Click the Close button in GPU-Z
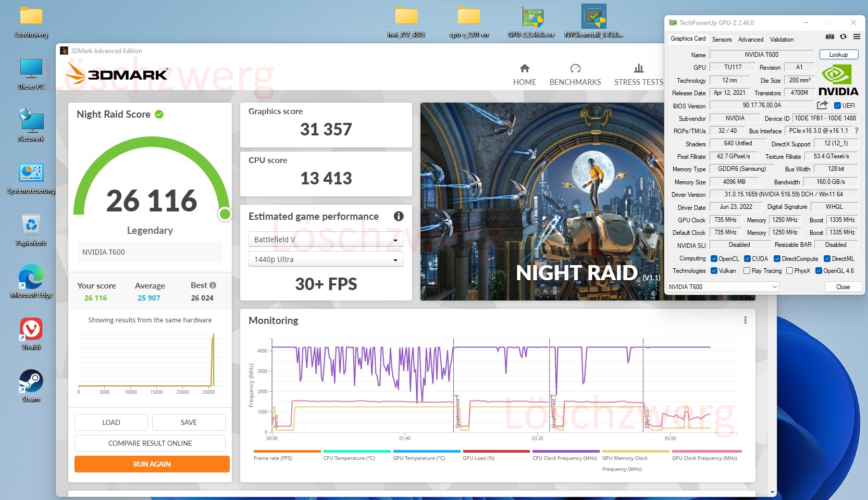868x500 pixels. tap(843, 287)
